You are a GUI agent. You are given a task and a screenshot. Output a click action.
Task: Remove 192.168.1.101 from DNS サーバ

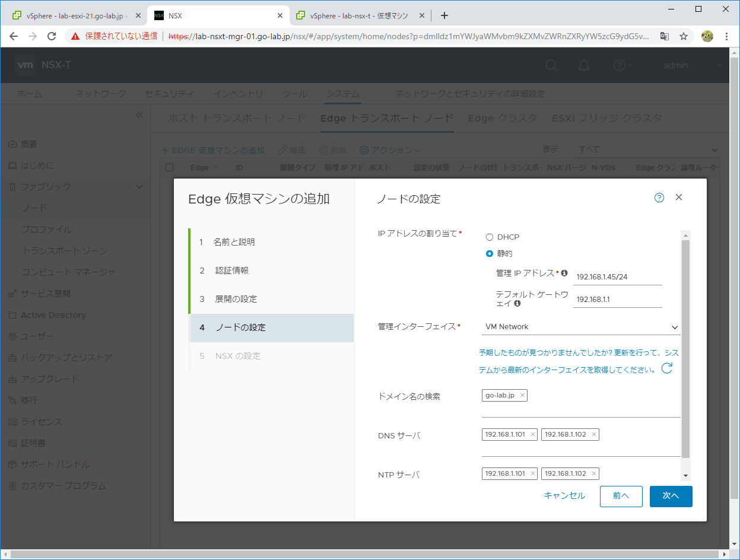point(533,435)
